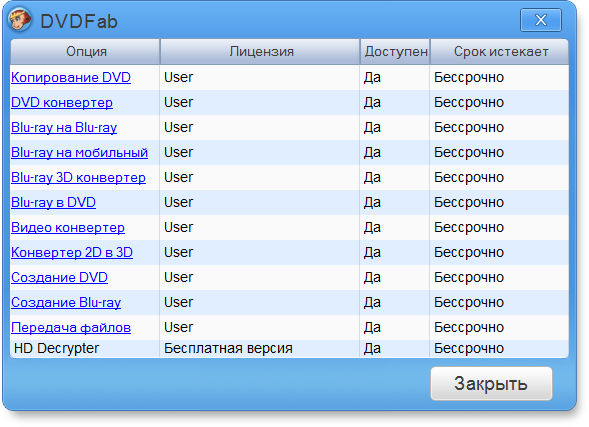
Task: Select Бессрочно cell in Копирование DVD row
Action: 499,77
